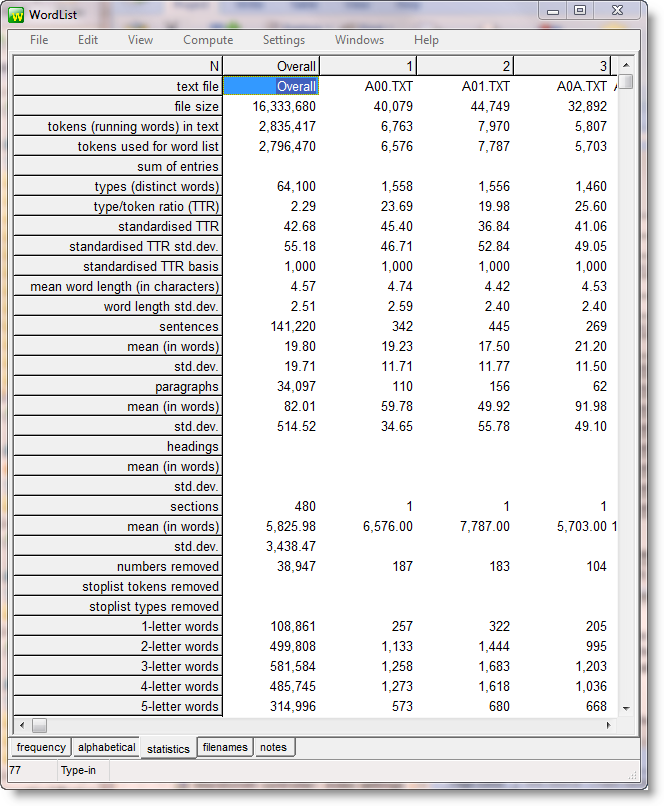Click the 'standardised TTR' row label

pyautogui.click(x=118, y=227)
